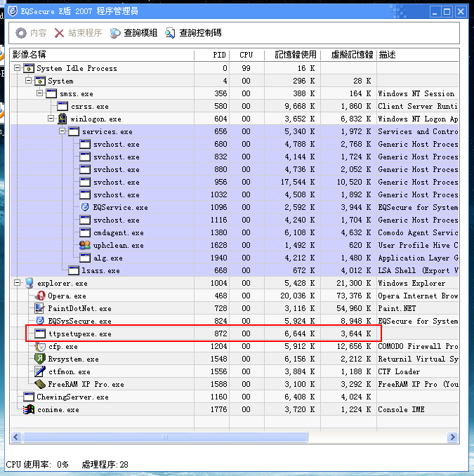Select the Opera.exe red O icon
Viewport: 474px width, 476px height.
tap(41, 296)
